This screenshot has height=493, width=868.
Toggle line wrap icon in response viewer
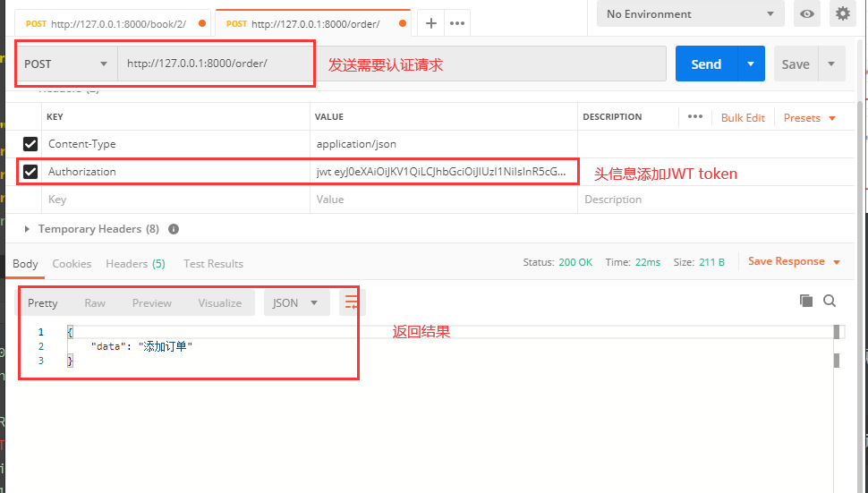pyautogui.click(x=352, y=302)
